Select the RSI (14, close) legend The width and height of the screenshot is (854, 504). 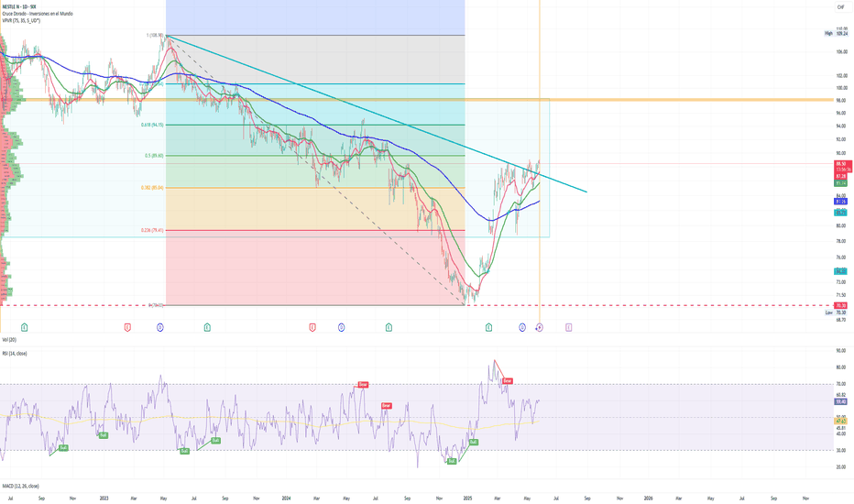click(x=15, y=353)
